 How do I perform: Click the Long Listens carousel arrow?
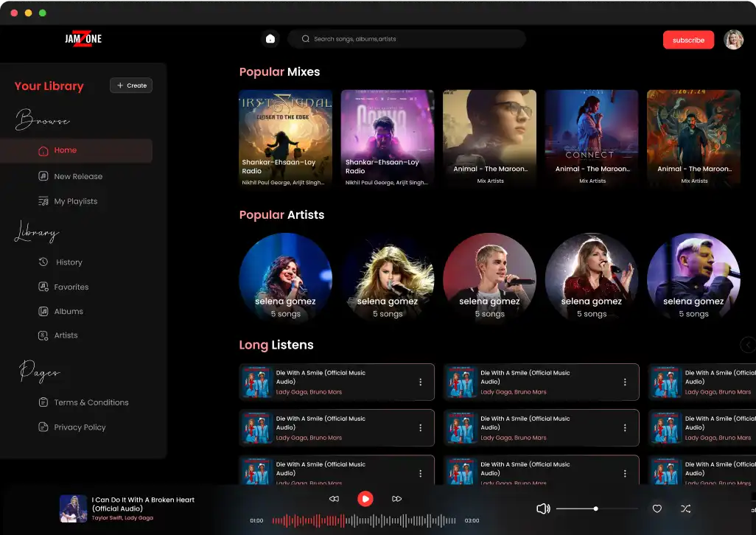click(x=748, y=345)
